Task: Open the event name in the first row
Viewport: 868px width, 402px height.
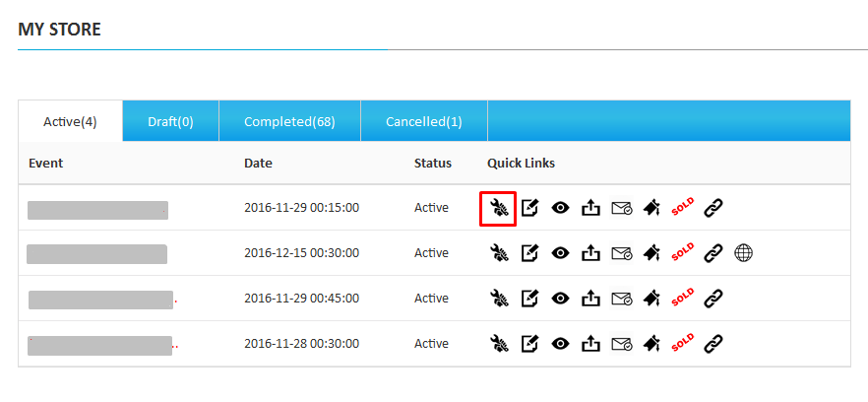Action: (97, 209)
